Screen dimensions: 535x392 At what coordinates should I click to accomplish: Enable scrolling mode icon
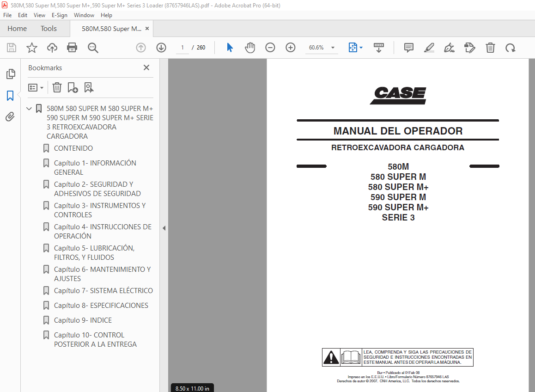pyautogui.click(x=379, y=48)
